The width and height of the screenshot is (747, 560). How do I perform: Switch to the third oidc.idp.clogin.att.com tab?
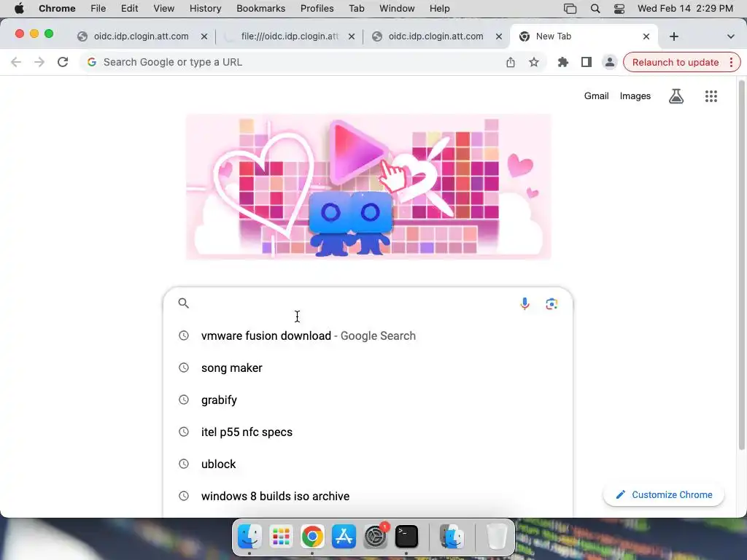(436, 36)
